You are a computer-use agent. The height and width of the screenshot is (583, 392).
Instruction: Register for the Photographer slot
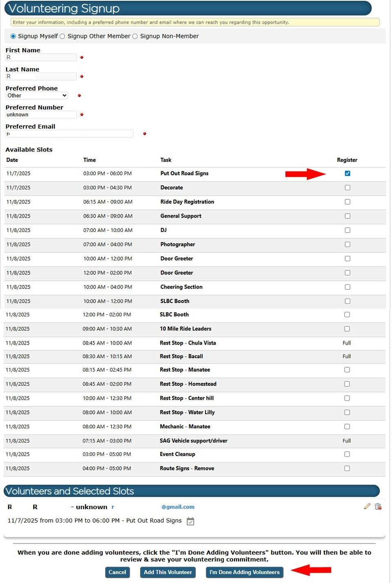(347, 245)
